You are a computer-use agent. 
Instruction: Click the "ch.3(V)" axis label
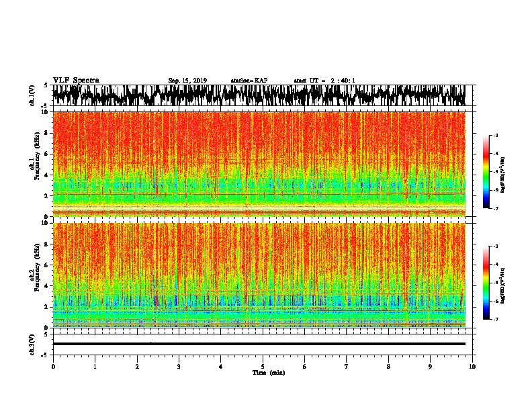click(32, 345)
